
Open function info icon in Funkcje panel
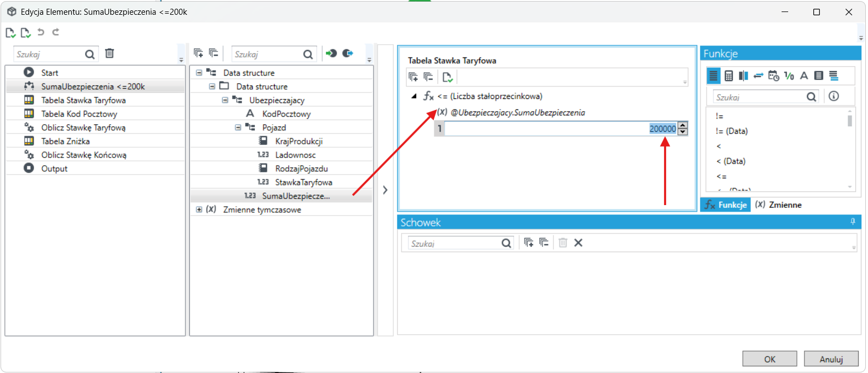tap(834, 96)
